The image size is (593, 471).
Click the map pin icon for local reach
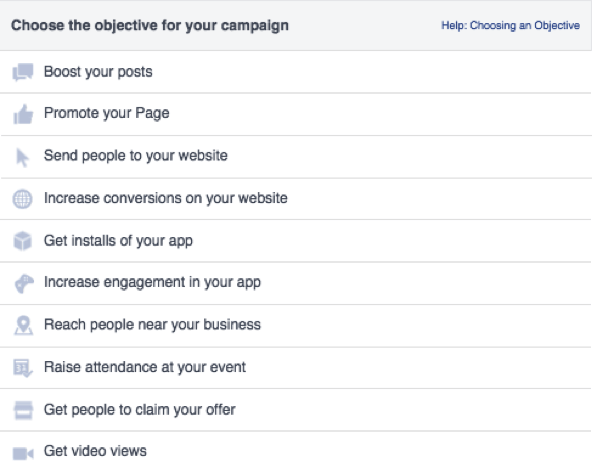pos(23,325)
